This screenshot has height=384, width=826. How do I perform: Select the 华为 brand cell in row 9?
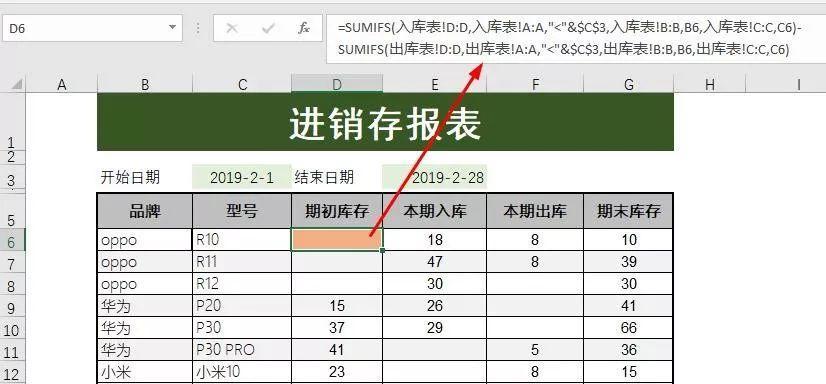(x=145, y=306)
